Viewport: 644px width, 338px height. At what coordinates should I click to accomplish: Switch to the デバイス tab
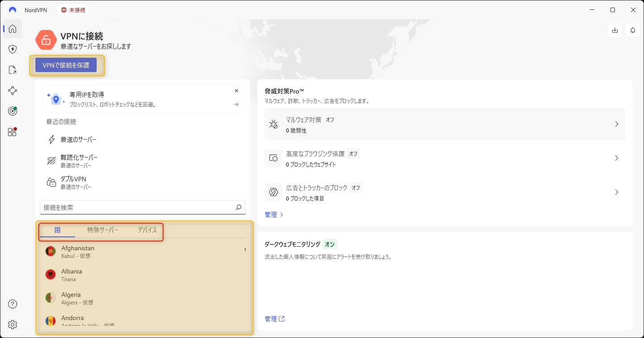point(147,230)
